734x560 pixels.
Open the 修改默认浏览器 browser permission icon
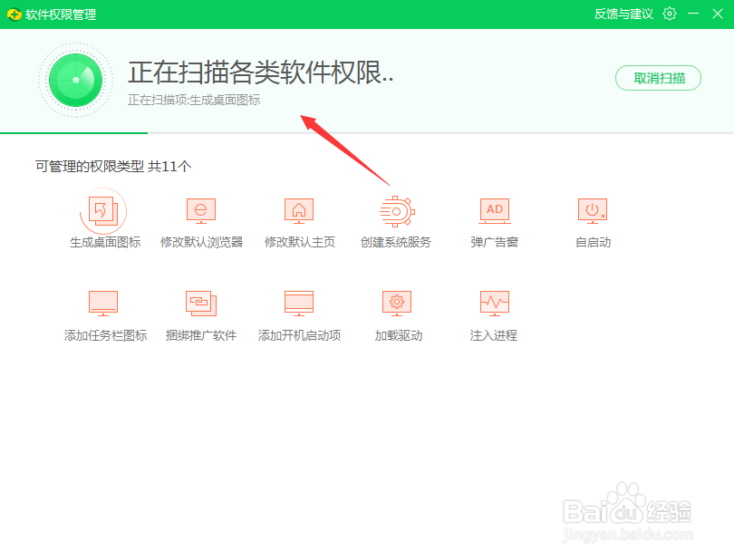tap(200, 210)
